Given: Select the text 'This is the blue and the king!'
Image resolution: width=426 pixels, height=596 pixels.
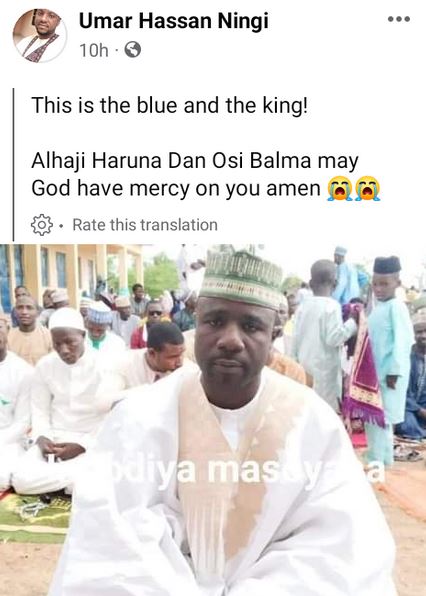Looking at the screenshot, I should pyautogui.click(x=169, y=105).
